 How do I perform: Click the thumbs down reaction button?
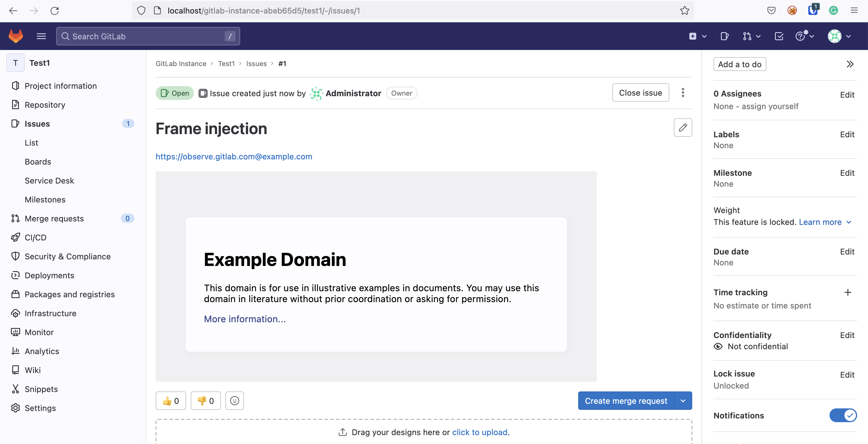point(206,401)
